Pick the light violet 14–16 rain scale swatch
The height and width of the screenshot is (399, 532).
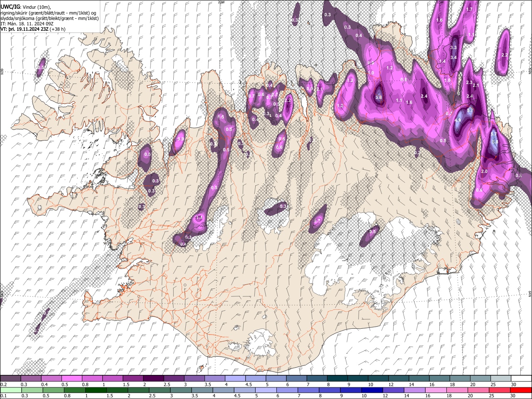pyautogui.click(x=414, y=390)
